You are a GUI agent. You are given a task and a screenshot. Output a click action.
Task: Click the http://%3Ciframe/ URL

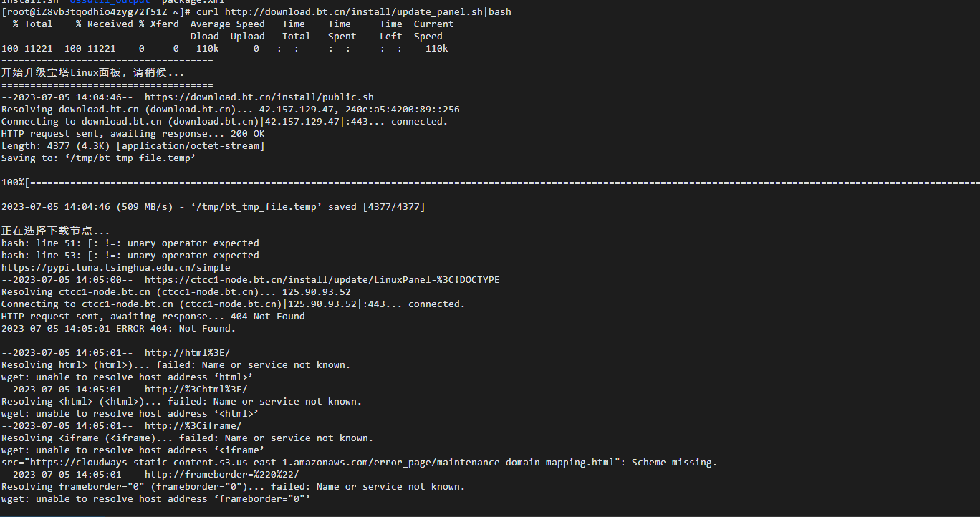(193, 426)
